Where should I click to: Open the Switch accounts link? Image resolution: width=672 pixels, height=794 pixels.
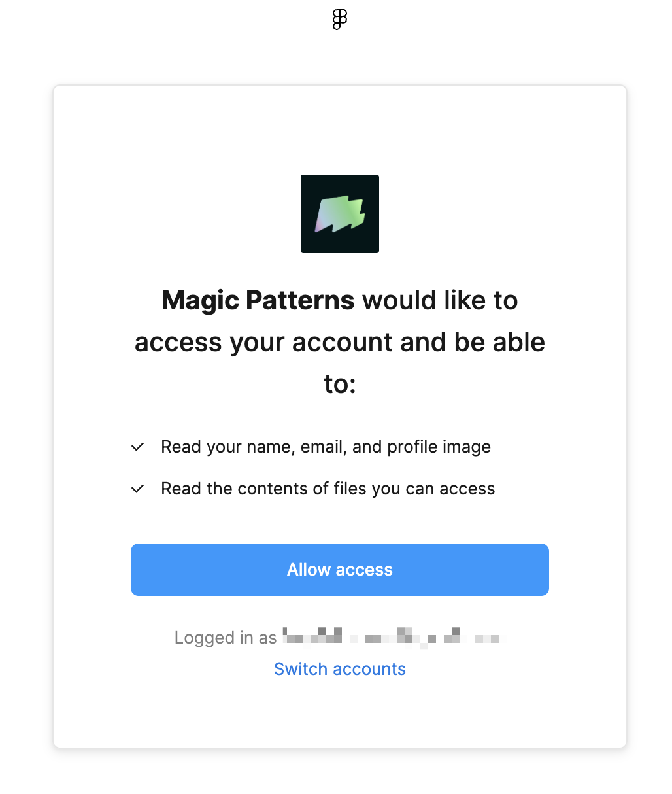pyautogui.click(x=340, y=669)
